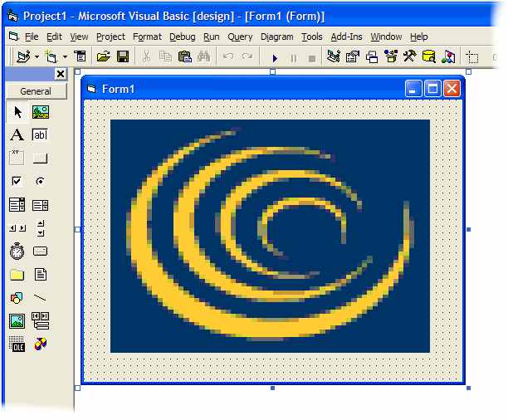The image size is (508, 420).
Task: Select the Line tool
Action: click(40, 297)
